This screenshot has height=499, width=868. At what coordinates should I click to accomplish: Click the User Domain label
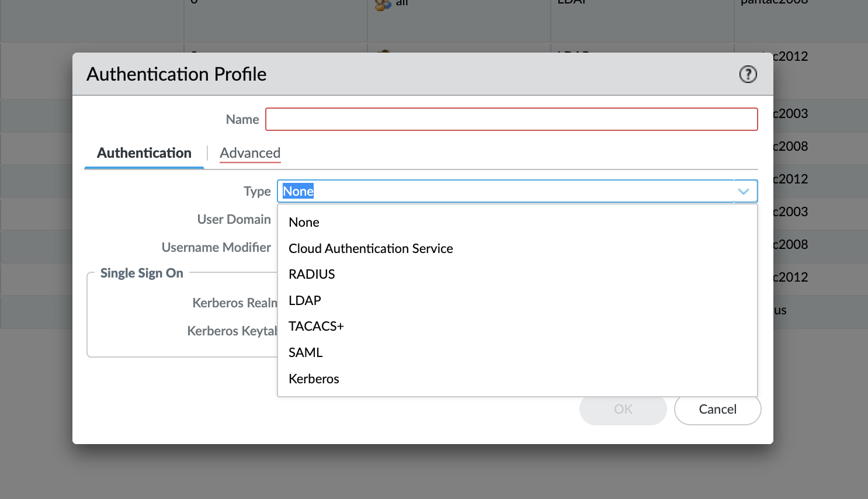tap(234, 220)
